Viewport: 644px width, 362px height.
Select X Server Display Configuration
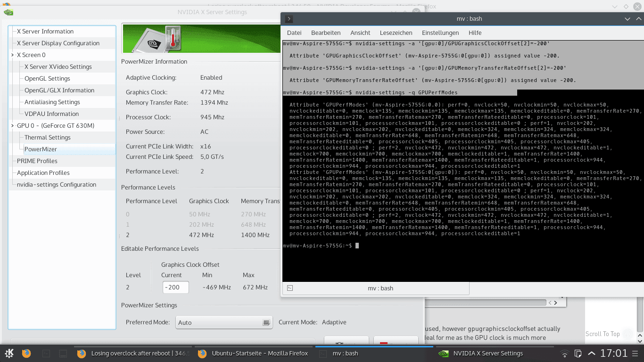[x=58, y=43]
